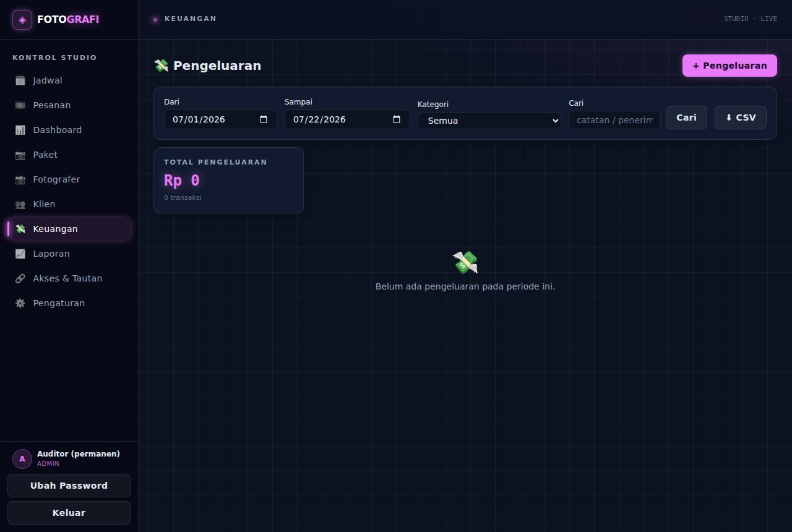The height and width of the screenshot is (532, 792).
Task: Click the Paket camera icon
Action: [x=20, y=155]
